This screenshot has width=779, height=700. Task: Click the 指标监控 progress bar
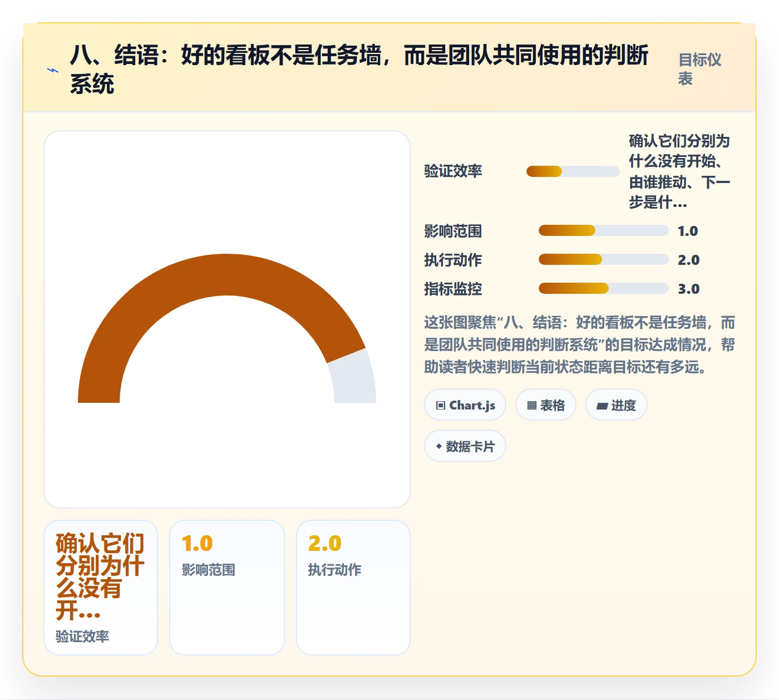(x=603, y=288)
